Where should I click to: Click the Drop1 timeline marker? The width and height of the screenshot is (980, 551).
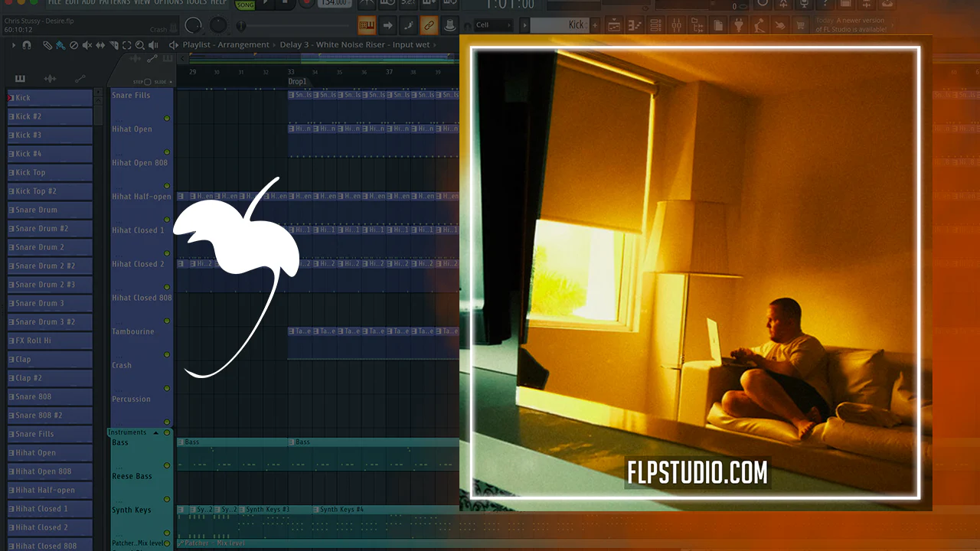click(297, 81)
